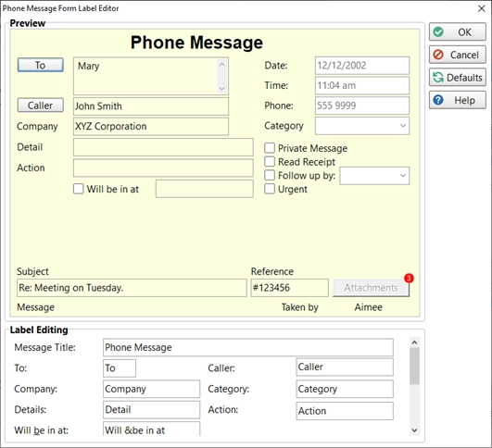Check the Follow up by checkbox
The width and height of the screenshot is (492, 448).
270,175
